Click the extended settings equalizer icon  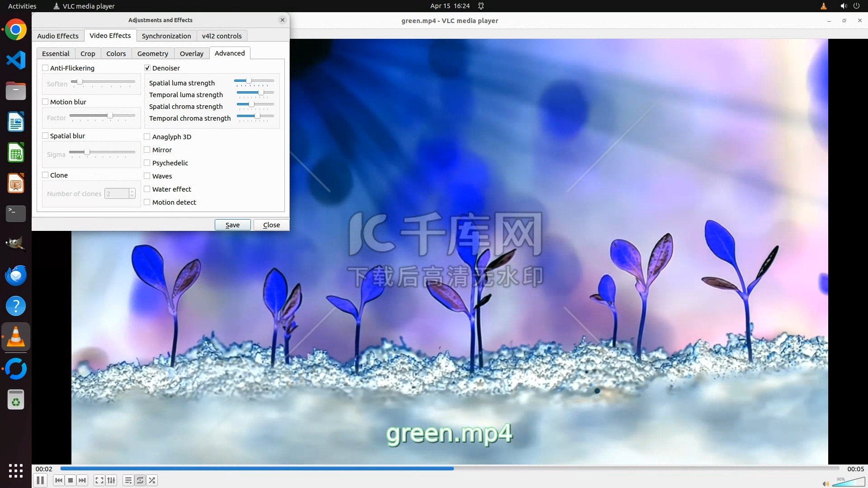point(111,480)
